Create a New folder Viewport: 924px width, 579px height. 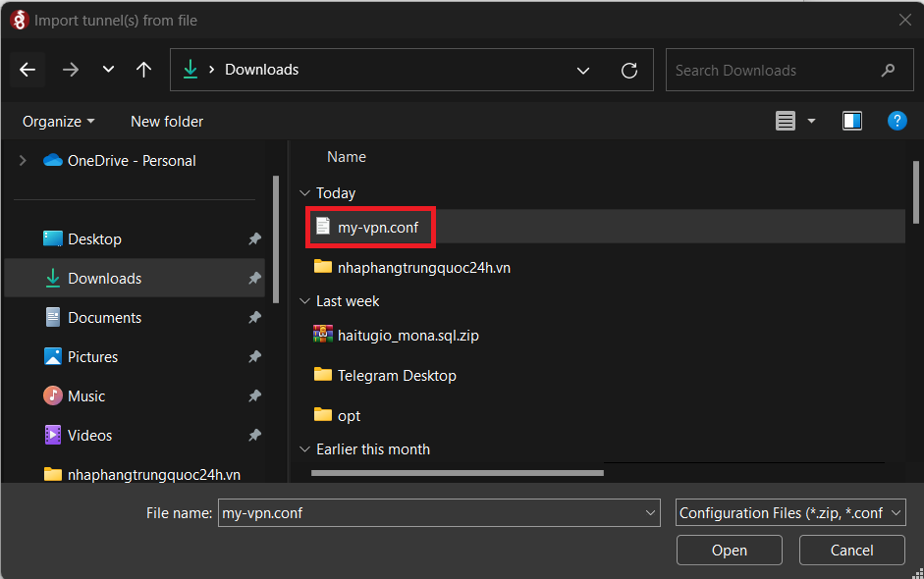pos(167,122)
